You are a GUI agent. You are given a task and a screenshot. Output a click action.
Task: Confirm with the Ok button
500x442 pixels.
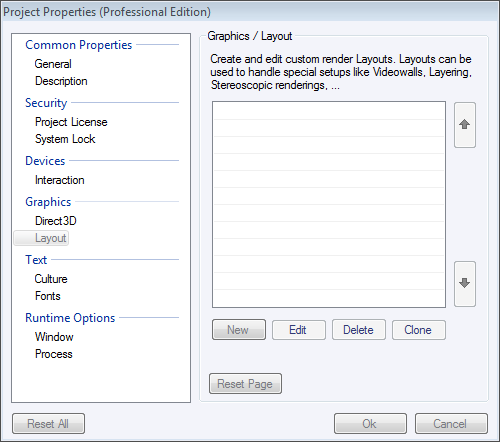[370, 424]
